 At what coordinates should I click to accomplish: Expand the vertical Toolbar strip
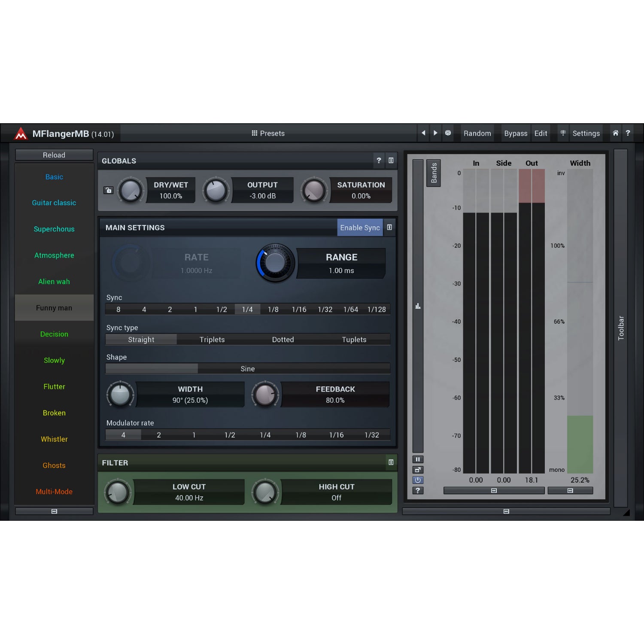point(621,328)
